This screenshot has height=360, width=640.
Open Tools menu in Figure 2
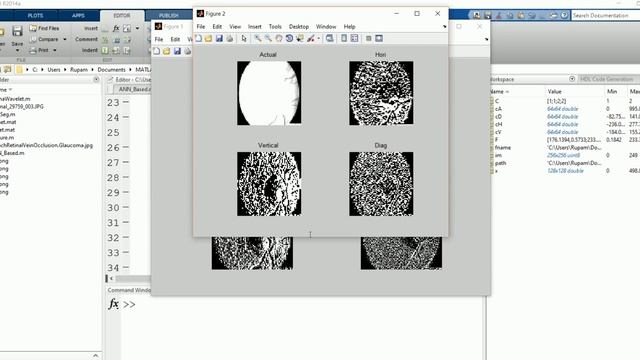(x=275, y=27)
